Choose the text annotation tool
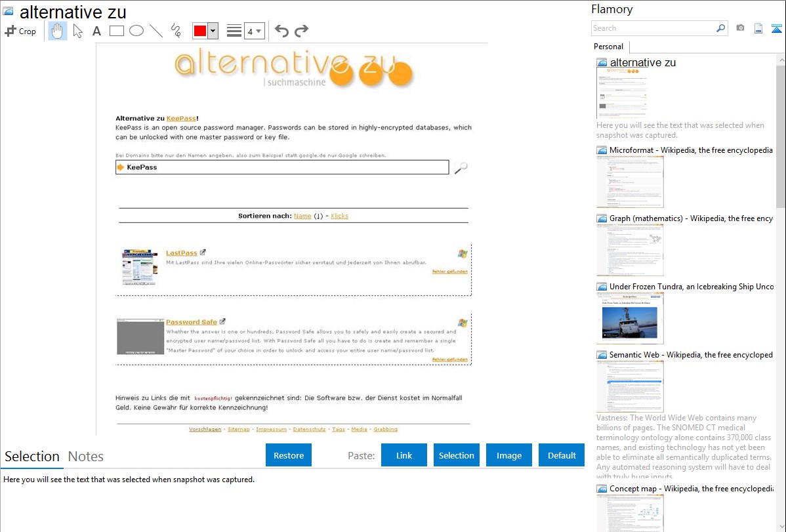This screenshot has width=786, height=532. click(96, 31)
